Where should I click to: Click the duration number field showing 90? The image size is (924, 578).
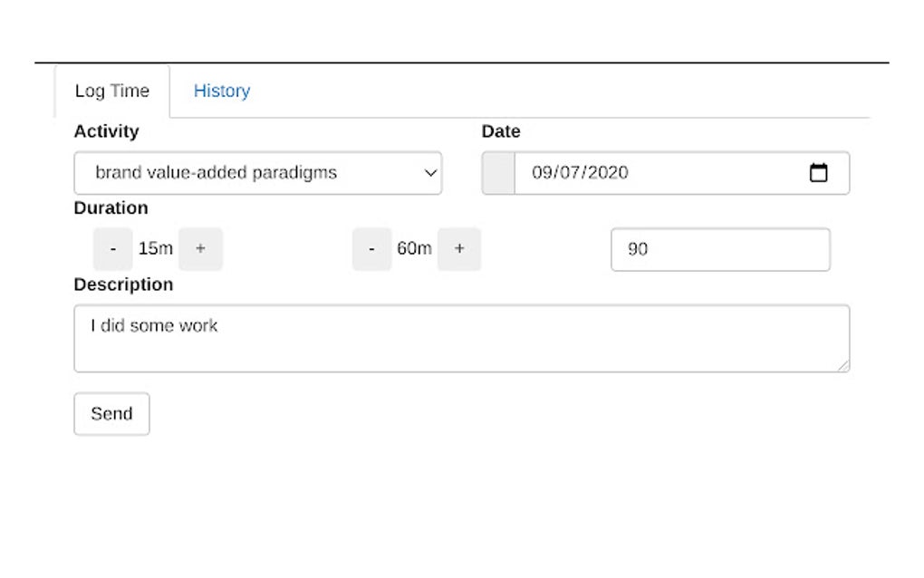click(x=720, y=248)
